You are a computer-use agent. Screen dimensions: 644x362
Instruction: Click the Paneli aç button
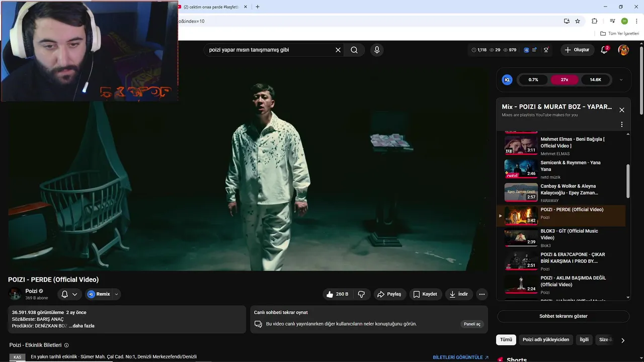pos(472,324)
